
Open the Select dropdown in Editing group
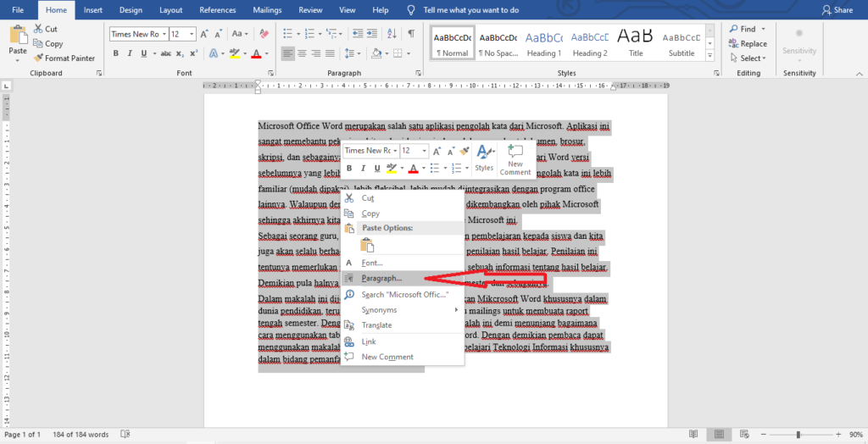[x=748, y=58]
